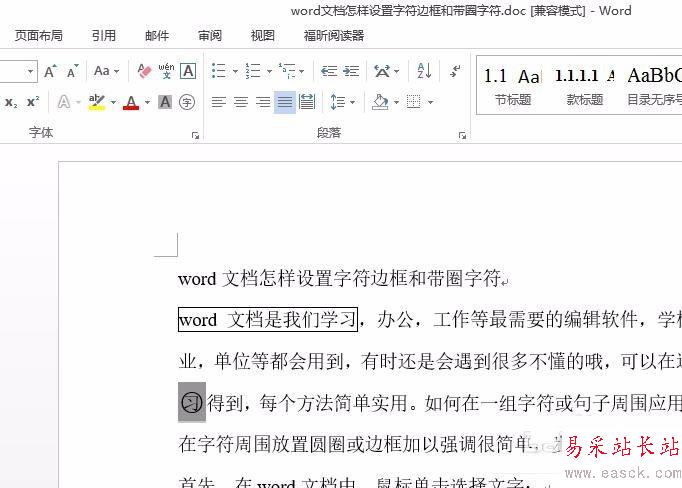
Task: Click the Borders icon
Action: click(414, 102)
